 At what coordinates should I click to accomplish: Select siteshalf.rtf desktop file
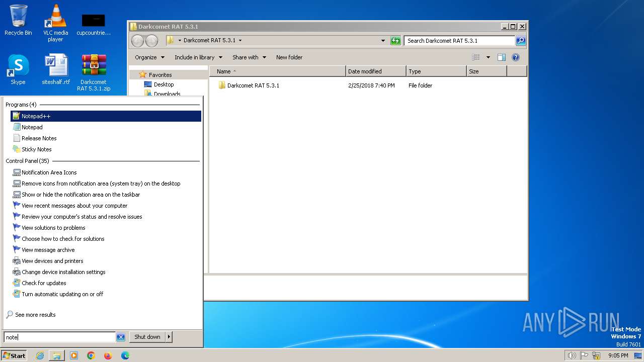(x=56, y=69)
